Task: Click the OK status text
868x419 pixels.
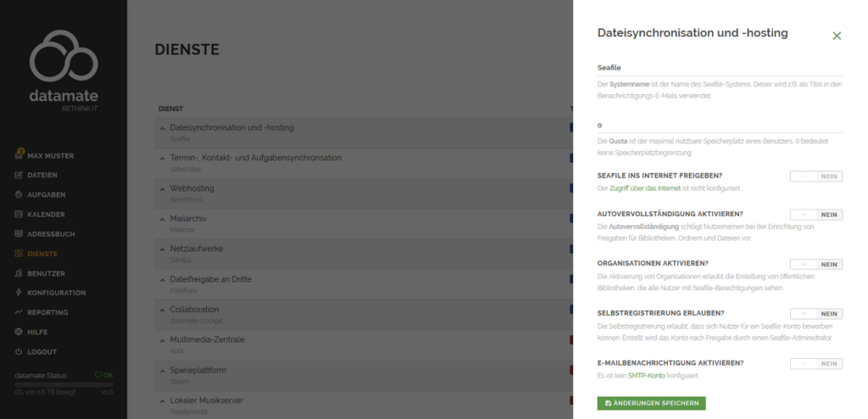Action: (x=108, y=376)
